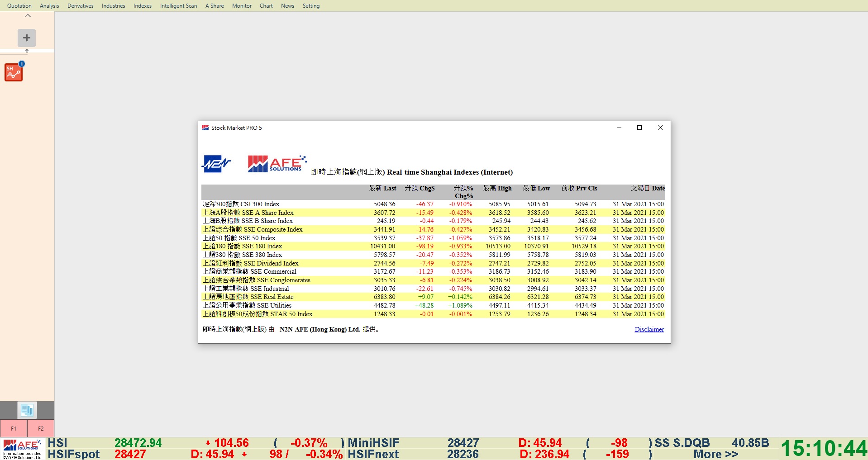The width and height of the screenshot is (868, 460).
Task: Click the plus add-panel icon in sidebar
Action: (x=27, y=38)
